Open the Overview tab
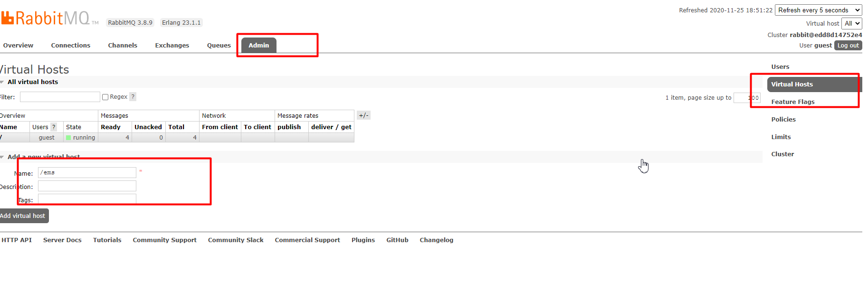Image resolution: width=868 pixels, height=292 pixels. click(18, 46)
